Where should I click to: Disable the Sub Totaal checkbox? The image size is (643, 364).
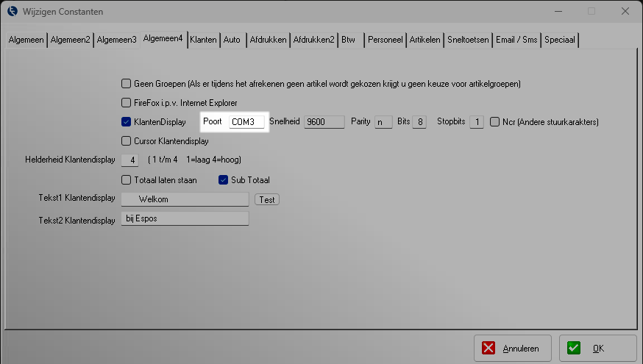tap(224, 180)
